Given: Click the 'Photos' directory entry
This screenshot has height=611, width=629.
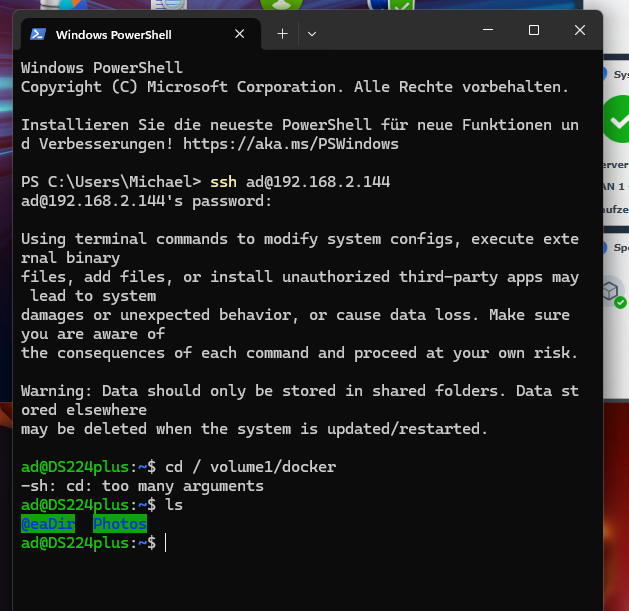Looking at the screenshot, I should [120, 524].
